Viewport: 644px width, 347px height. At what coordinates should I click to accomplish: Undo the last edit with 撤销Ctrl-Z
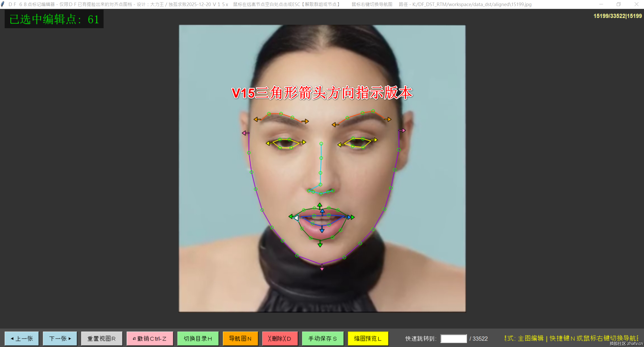point(150,338)
